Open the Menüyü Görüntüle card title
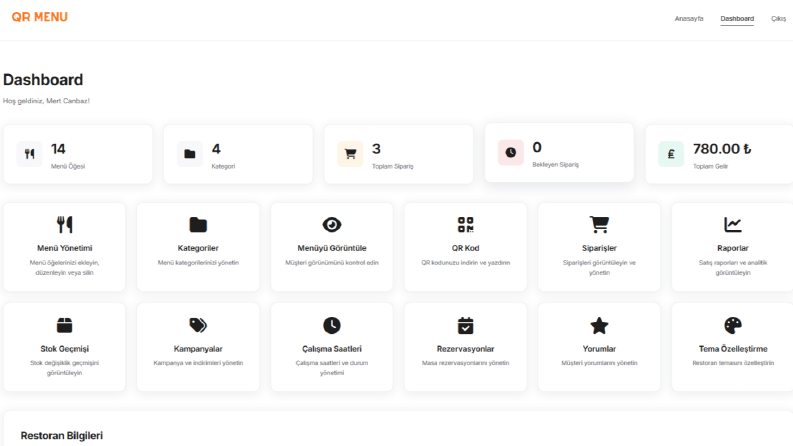 tap(332, 248)
